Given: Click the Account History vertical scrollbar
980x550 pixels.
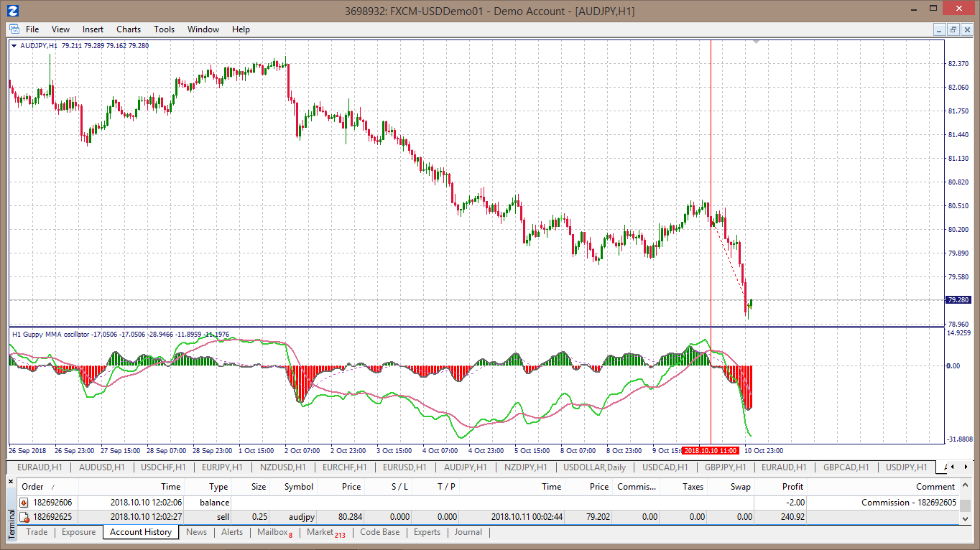Looking at the screenshot, I should pos(966,503).
